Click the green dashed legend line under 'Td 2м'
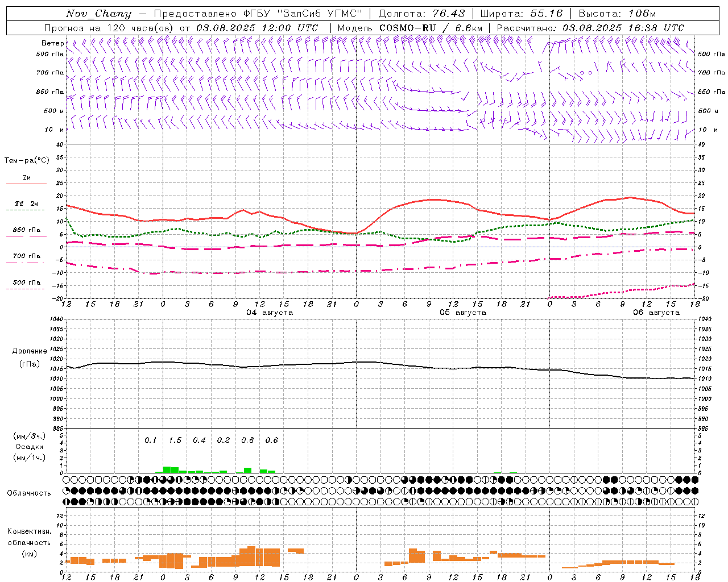Screen dimensions: 728x582 (25, 210)
